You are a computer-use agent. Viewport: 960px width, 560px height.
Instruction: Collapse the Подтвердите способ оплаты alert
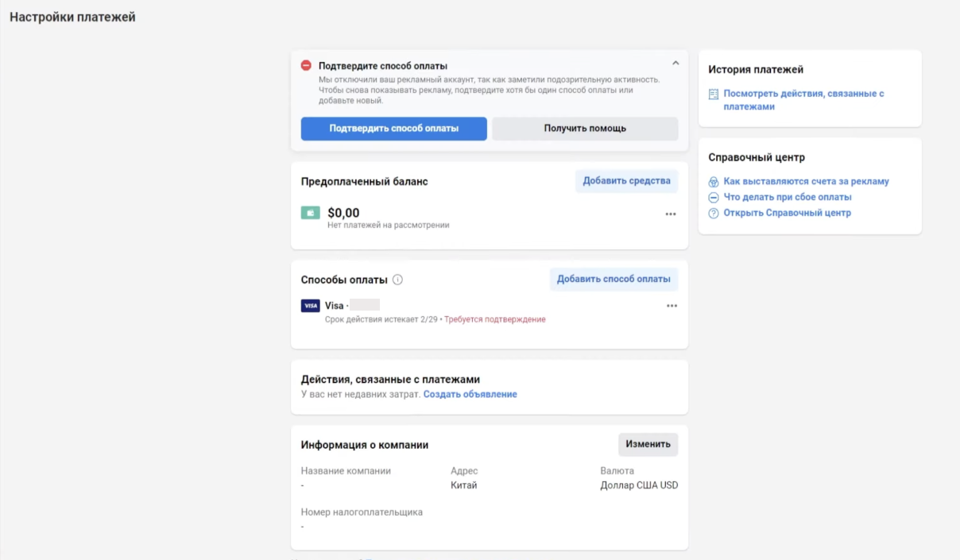pos(675,63)
